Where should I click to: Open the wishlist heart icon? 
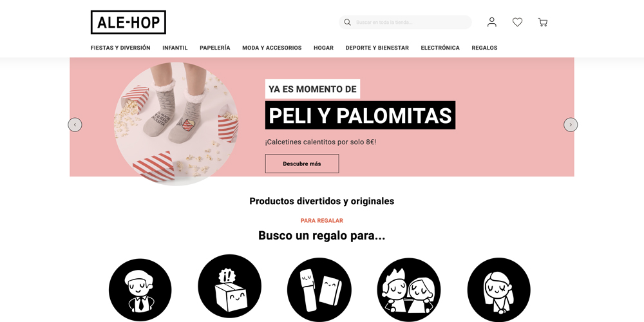[x=518, y=22]
